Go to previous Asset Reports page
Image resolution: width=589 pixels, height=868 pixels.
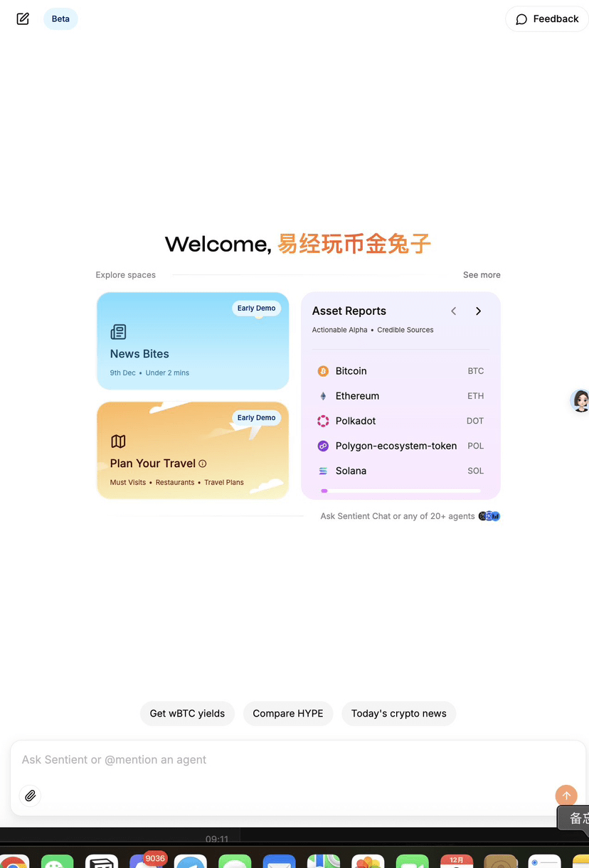[x=453, y=311]
